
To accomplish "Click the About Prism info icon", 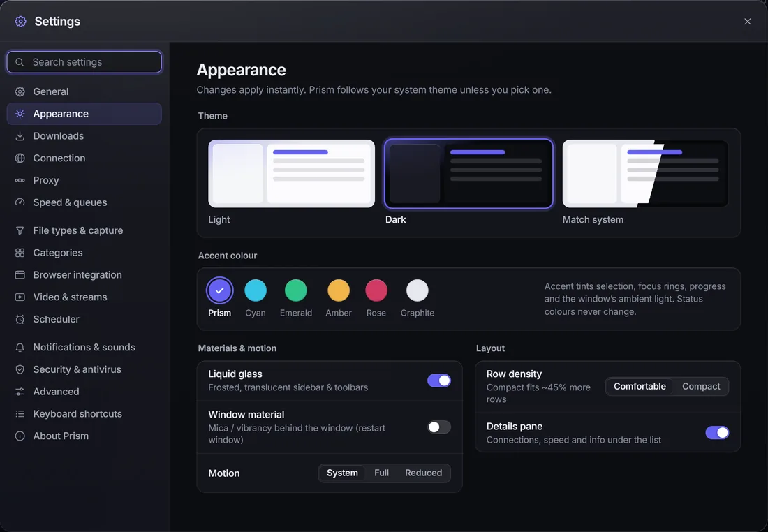I will pyautogui.click(x=20, y=436).
